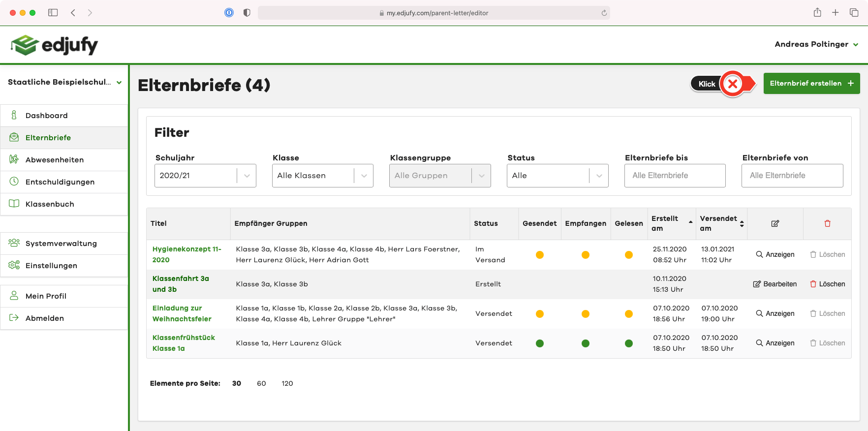Open the Status filter dropdown

[x=557, y=176]
